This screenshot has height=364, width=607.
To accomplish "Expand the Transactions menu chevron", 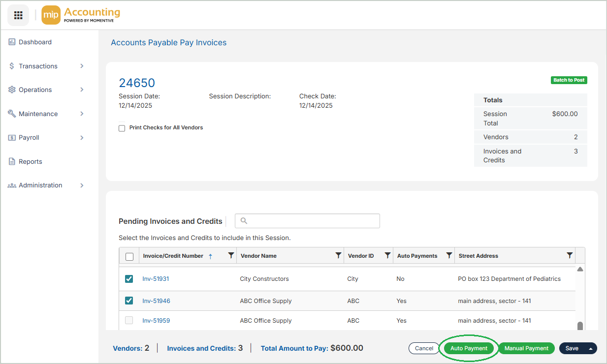I will point(82,66).
